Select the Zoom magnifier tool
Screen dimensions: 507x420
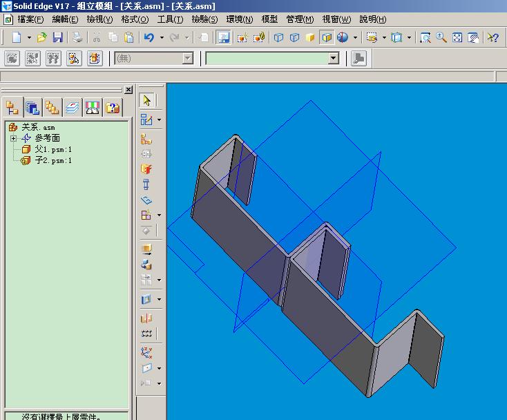point(441,37)
